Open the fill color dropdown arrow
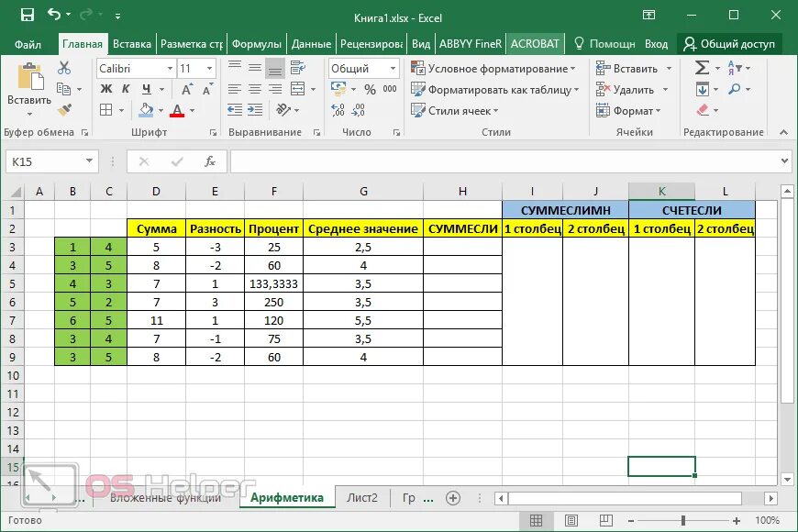This screenshot has height=532, width=798. 161,110
